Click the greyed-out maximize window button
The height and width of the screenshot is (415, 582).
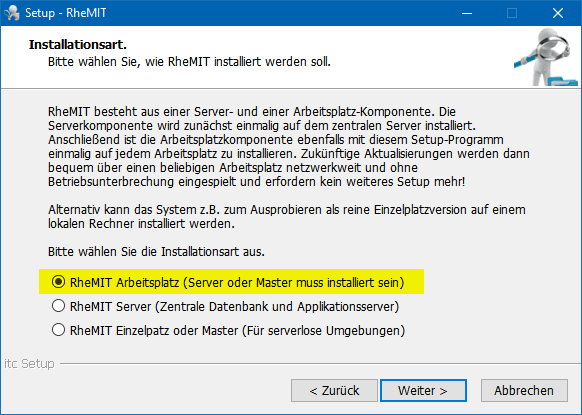pos(512,13)
